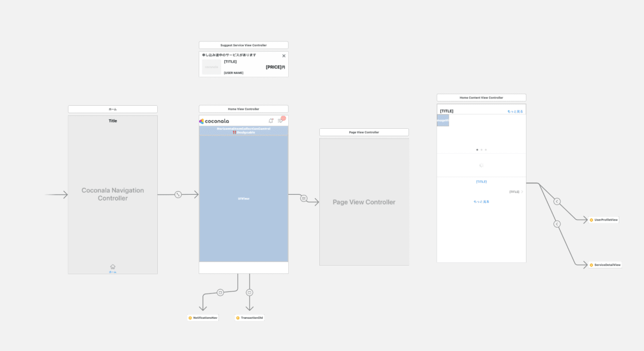
Task: Click the lower もっと見る link in Home Content
Action: tap(481, 202)
